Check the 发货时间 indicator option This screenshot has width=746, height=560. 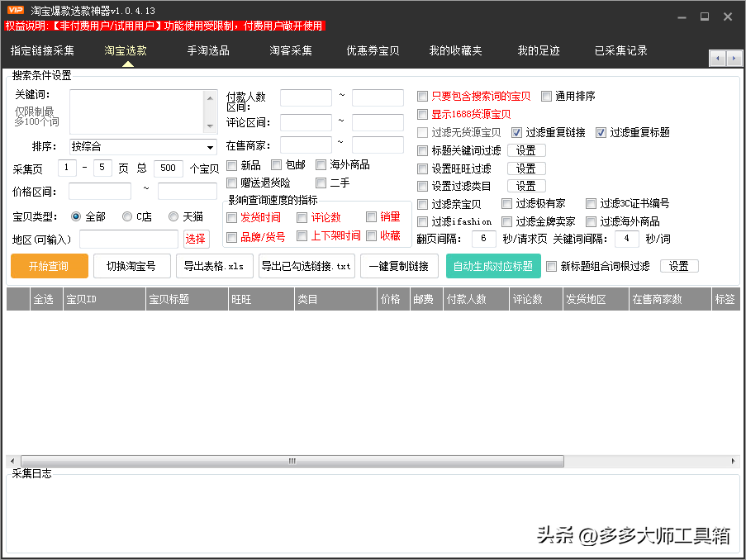231,218
